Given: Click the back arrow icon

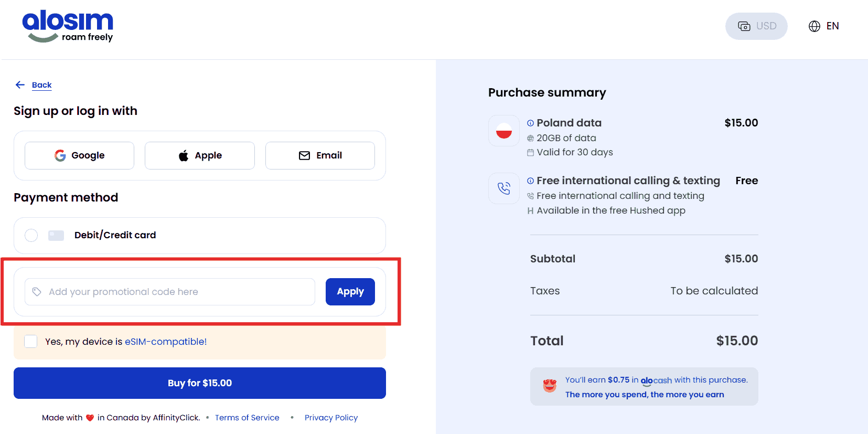Looking at the screenshot, I should point(20,85).
